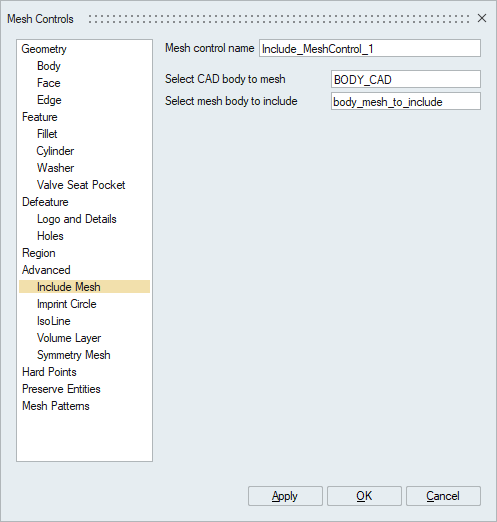The width and height of the screenshot is (497, 522).
Task: Open Hard Points category
Action: click(49, 372)
